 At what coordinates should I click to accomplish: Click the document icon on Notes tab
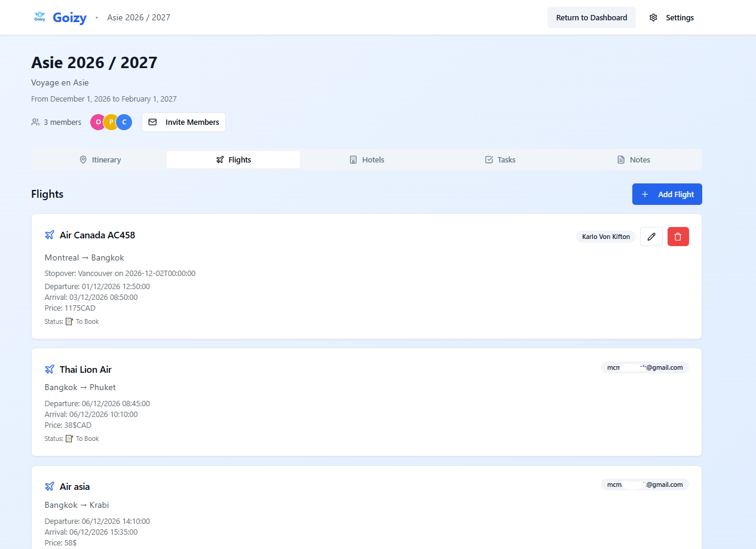(x=621, y=160)
